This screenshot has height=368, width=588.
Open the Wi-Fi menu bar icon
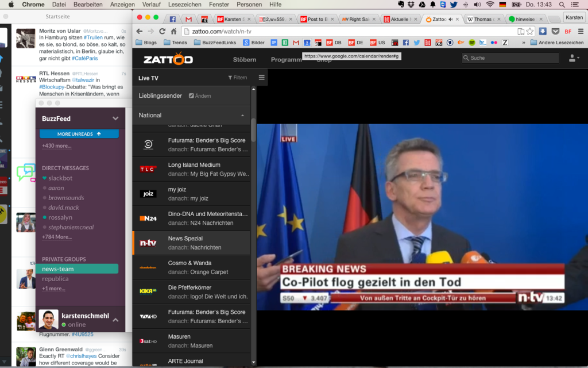[x=490, y=5]
